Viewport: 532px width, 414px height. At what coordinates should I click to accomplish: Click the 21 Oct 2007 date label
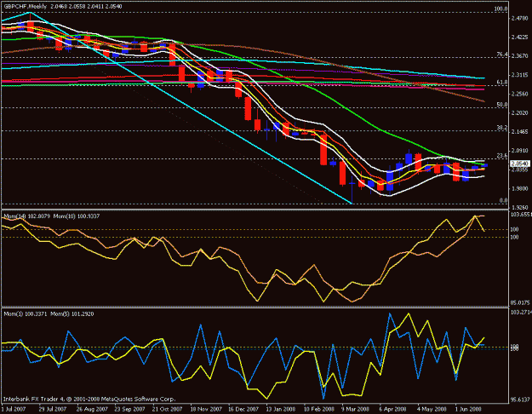[x=167, y=409]
